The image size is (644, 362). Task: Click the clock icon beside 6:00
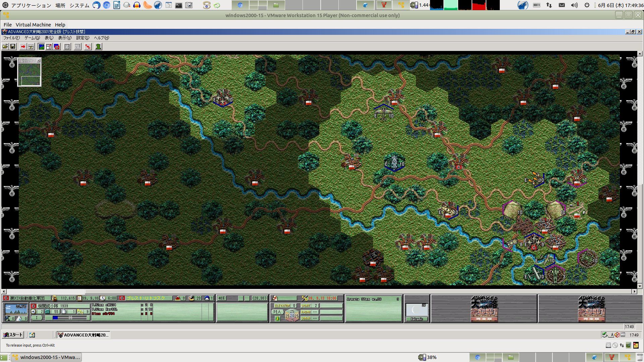tap(103, 298)
